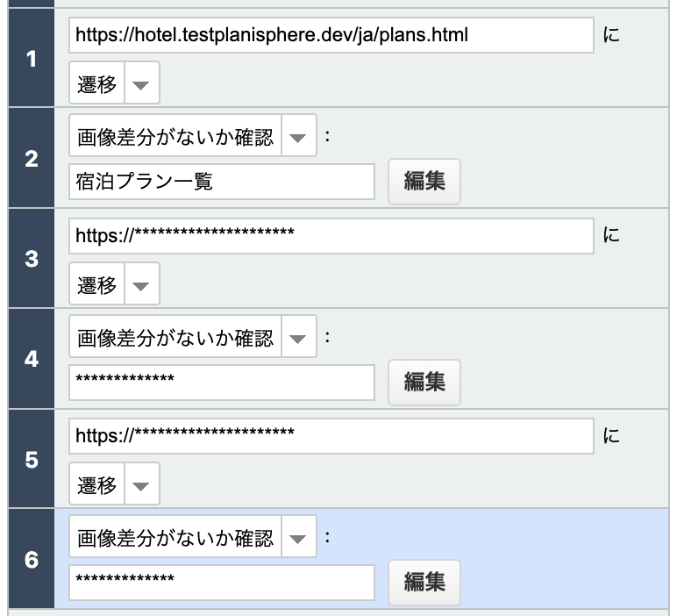Click the masked name field in step 4

coord(222,383)
